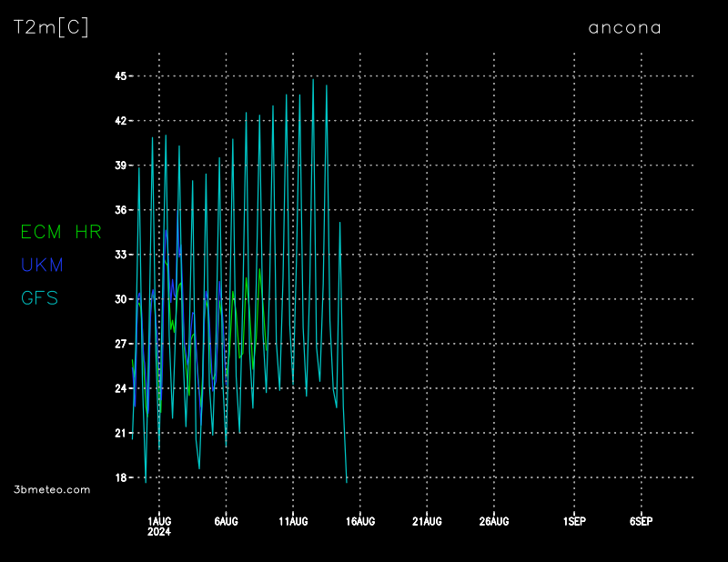Click the 24 degree y-axis label
The height and width of the screenshot is (562, 728).
coord(119,388)
